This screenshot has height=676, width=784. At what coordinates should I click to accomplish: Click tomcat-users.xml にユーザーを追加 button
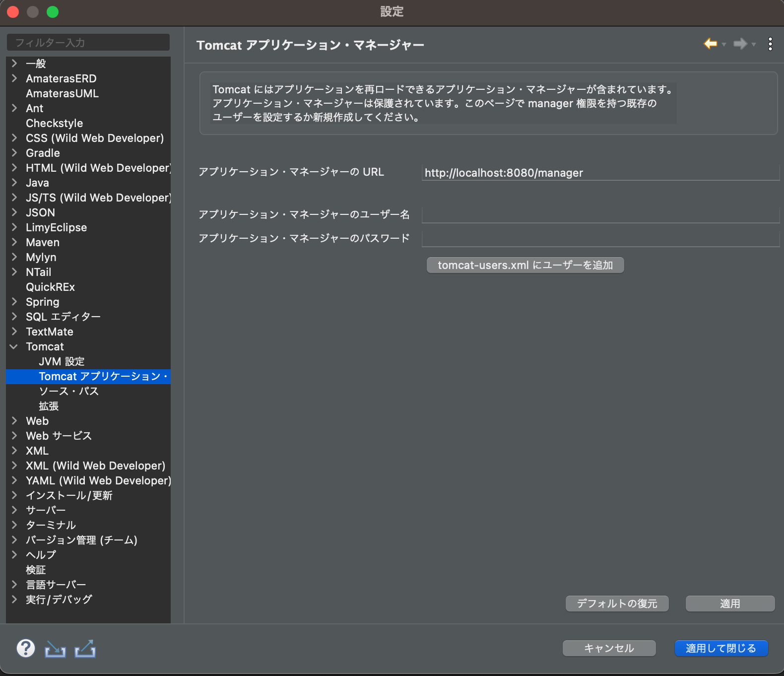point(525,265)
